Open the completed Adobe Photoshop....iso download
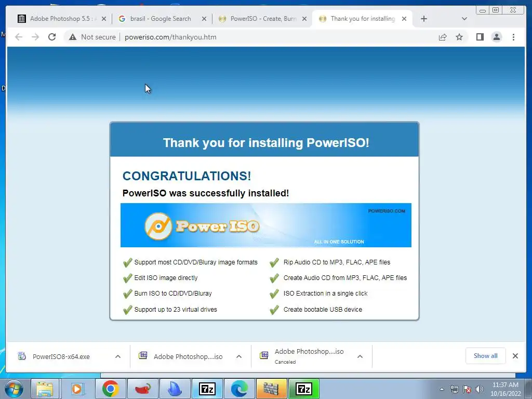532x399 pixels. point(188,356)
